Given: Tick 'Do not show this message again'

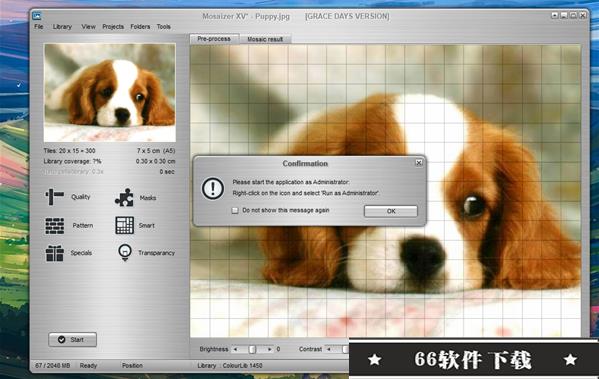Looking at the screenshot, I should coord(235,211).
